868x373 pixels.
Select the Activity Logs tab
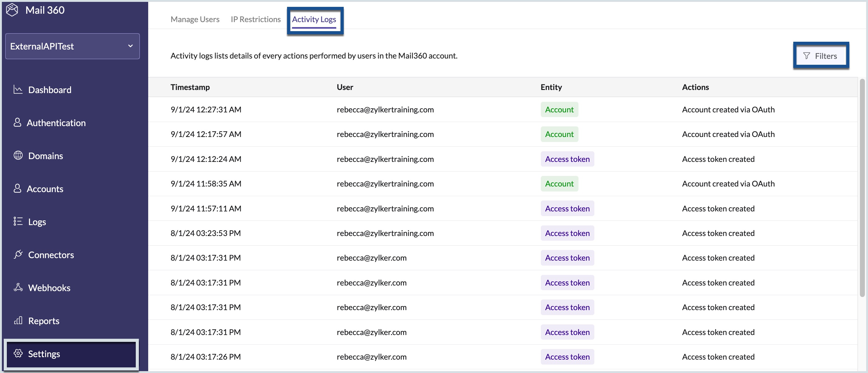[314, 19]
